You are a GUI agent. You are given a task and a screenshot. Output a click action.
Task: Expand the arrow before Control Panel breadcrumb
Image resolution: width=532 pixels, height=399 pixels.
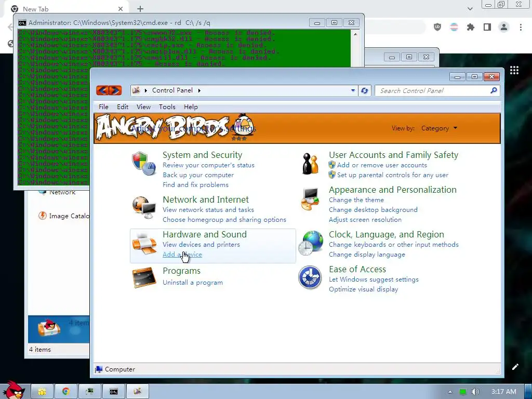pyautogui.click(x=145, y=90)
